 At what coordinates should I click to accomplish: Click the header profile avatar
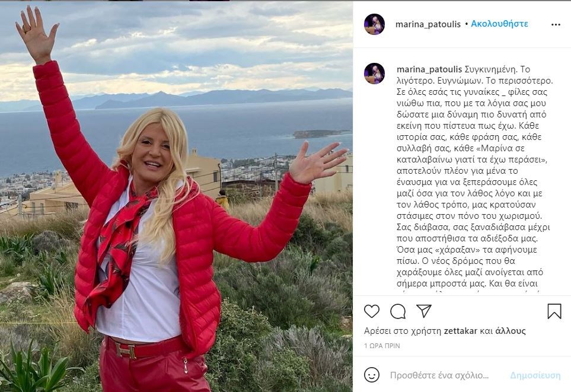[374, 24]
